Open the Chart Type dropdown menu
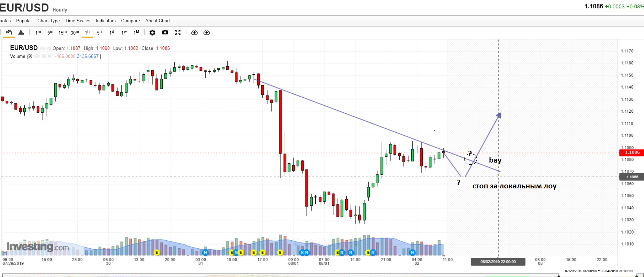Screen dimensions: 644x277 pos(48,21)
